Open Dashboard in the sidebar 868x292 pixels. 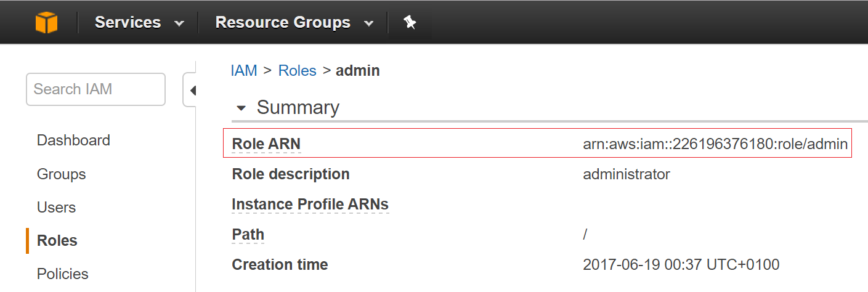(x=73, y=140)
